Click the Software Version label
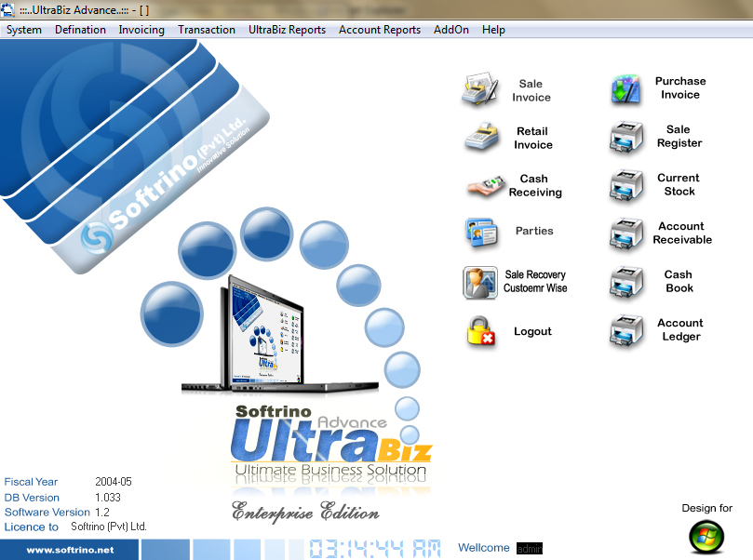Image resolution: width=753 pixels, height=560 pixels. pyautogui.click(x=47, y=512)
